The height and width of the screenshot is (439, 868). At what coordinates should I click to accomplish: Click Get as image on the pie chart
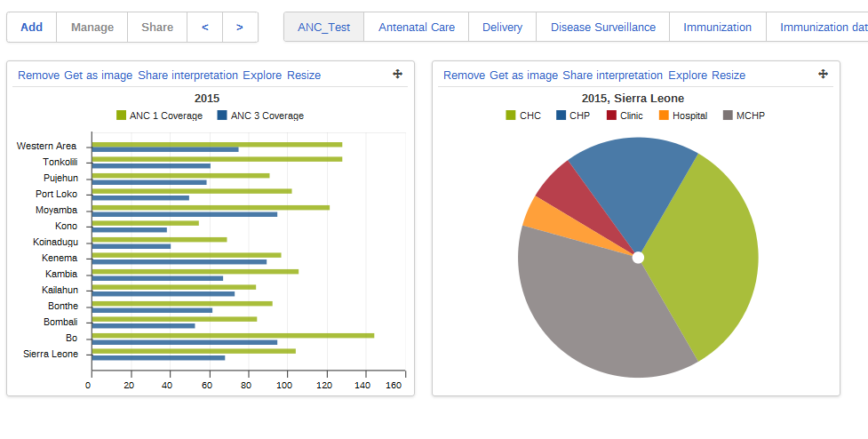[x=524, y=76]
